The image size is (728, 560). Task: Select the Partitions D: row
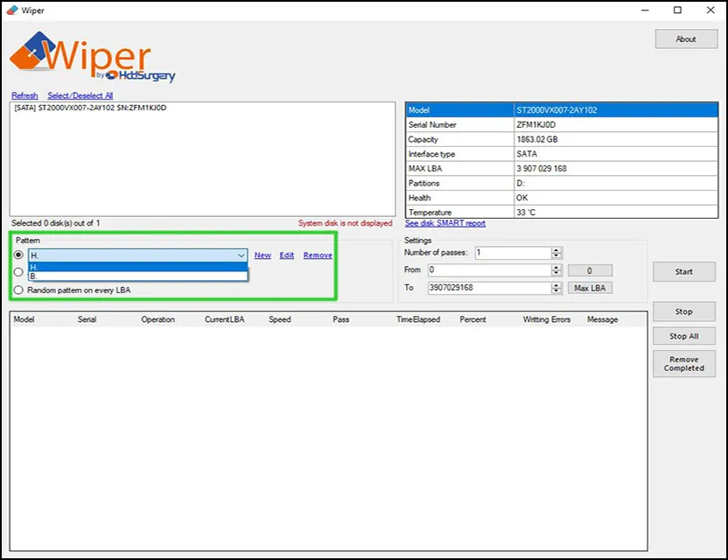pyautogui.click(x=562, y=183)
